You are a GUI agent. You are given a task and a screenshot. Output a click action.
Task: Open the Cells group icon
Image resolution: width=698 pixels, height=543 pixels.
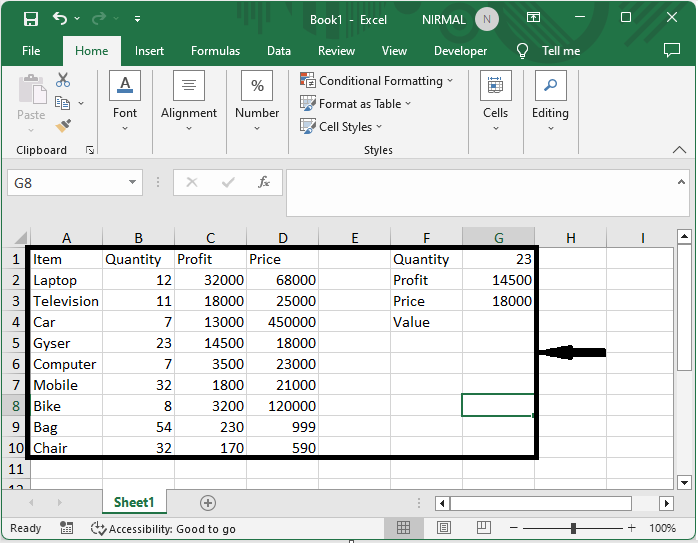coord(496,87)
